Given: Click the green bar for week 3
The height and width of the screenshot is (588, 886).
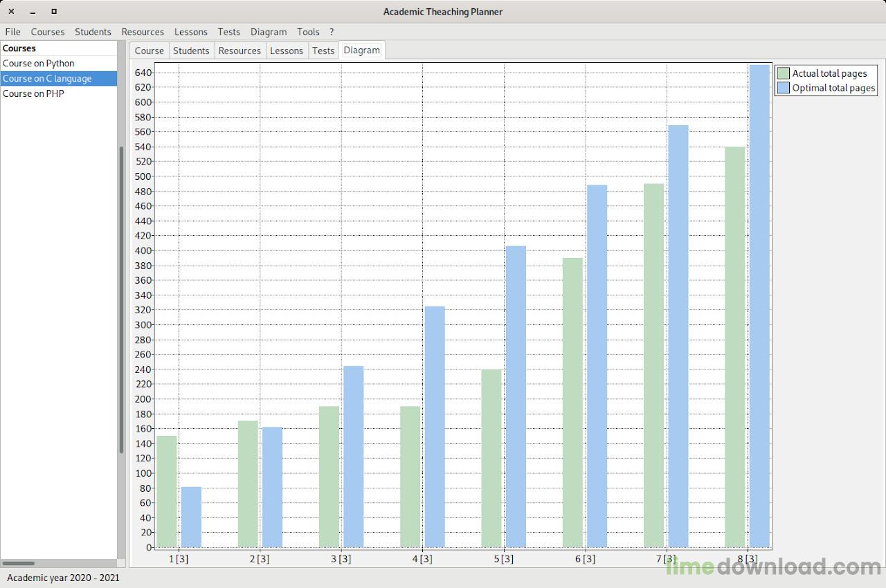Looking at the screenshot, I should (x=329, y=477).
